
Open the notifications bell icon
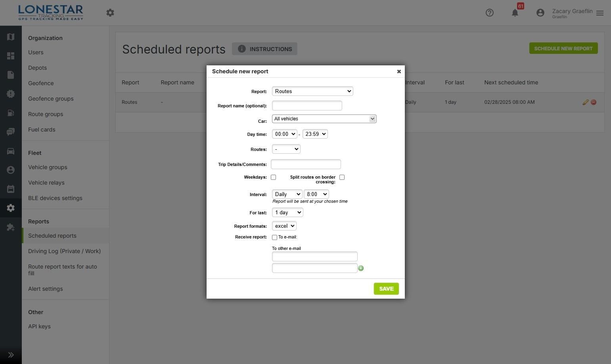(x=515, y=13)
